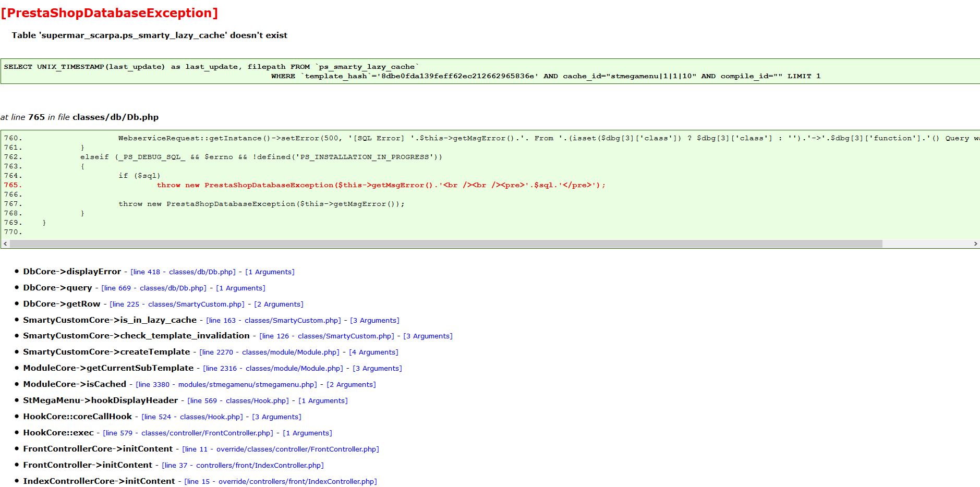The width and height of the screenshot is (980, 487).
Task: Click code line 764 "if ($sql)"
Action: click(x=139, y=176)
